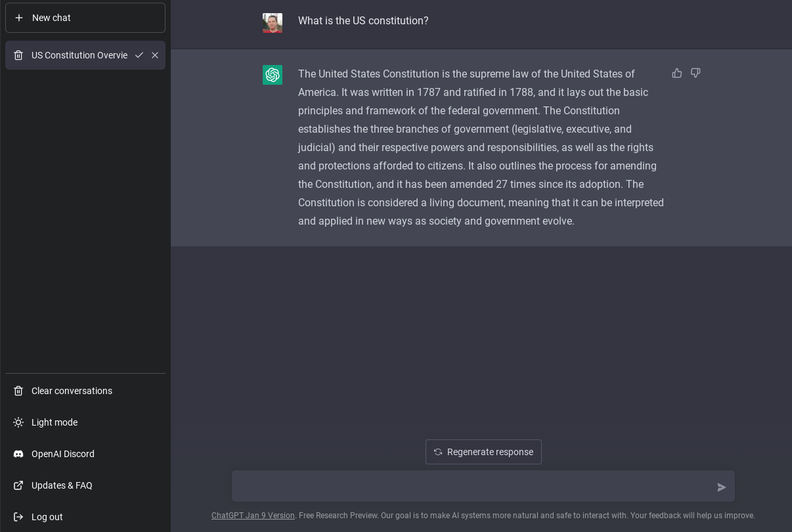Click the ChatGPT logo avatar
792x532 pixels.
pos(273,75)
